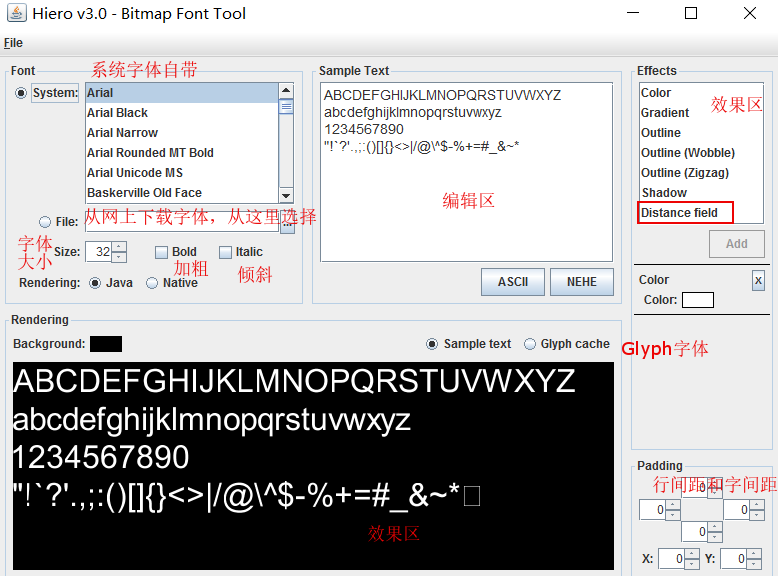Maximize the Hiero window

coord(691,13)
